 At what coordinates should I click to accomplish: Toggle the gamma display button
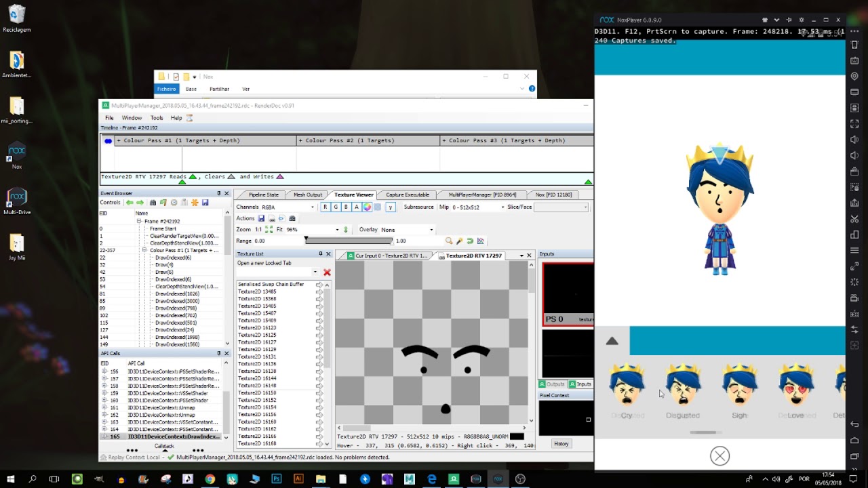point(391,207)
